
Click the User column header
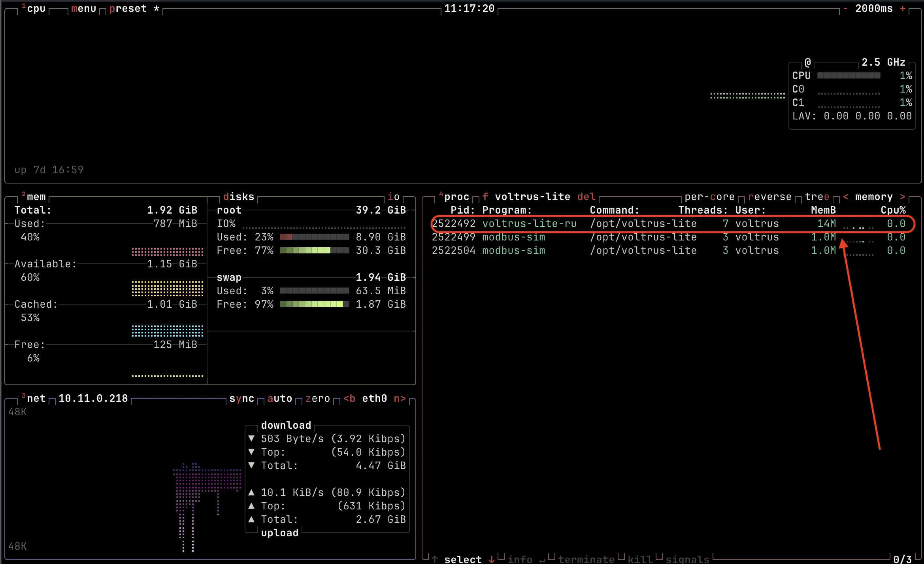click(x=751, y=210)
